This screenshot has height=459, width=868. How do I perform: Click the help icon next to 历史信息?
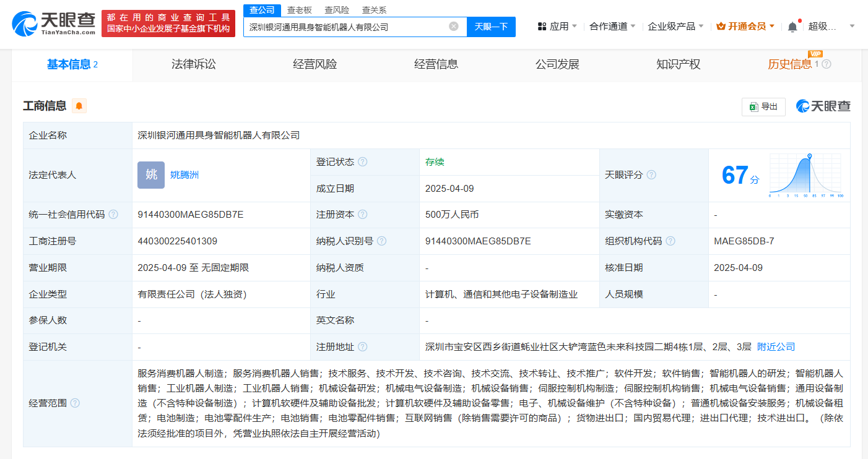(827, 64)
